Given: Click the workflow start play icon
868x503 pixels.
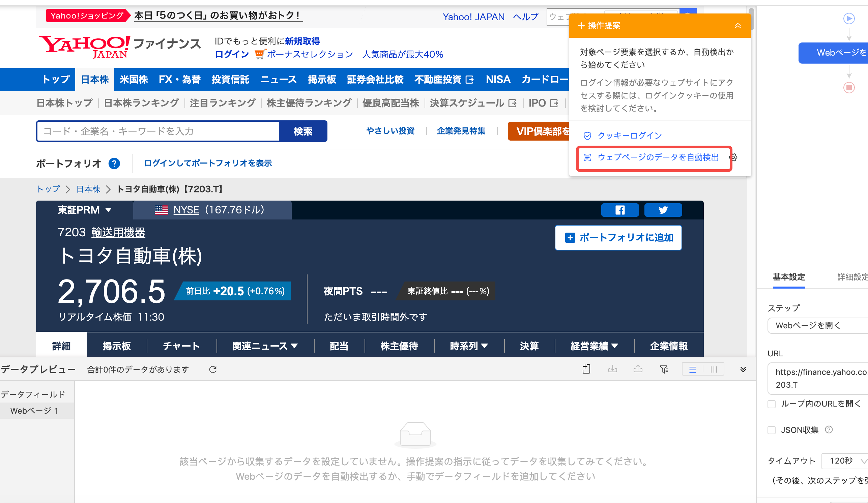Looking at the screenshot, I should tap(849, 18).
